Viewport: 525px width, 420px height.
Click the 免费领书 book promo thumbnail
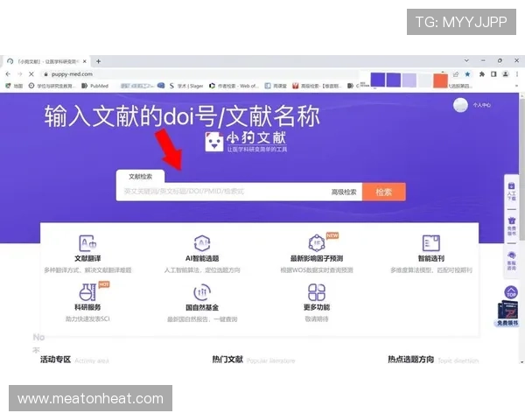coord(507,313)
